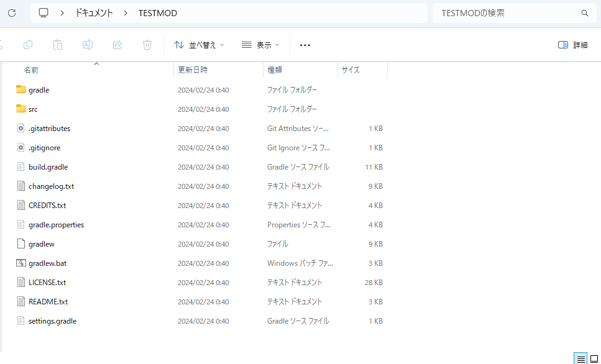Click the Git Attributes type cell
The width and height of the screenshot is (601, 364).
pyautogui.click(x=298, y=129)
